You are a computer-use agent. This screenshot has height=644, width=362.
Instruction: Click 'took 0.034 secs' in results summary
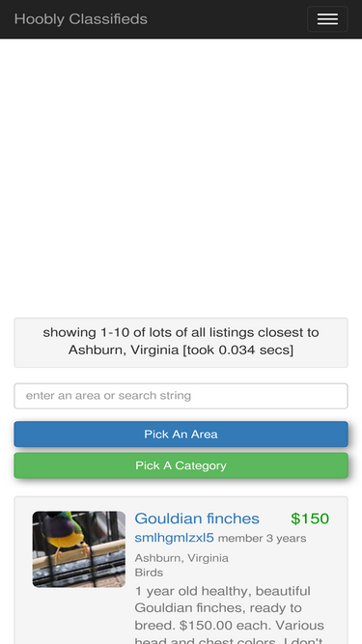(238, 350)
